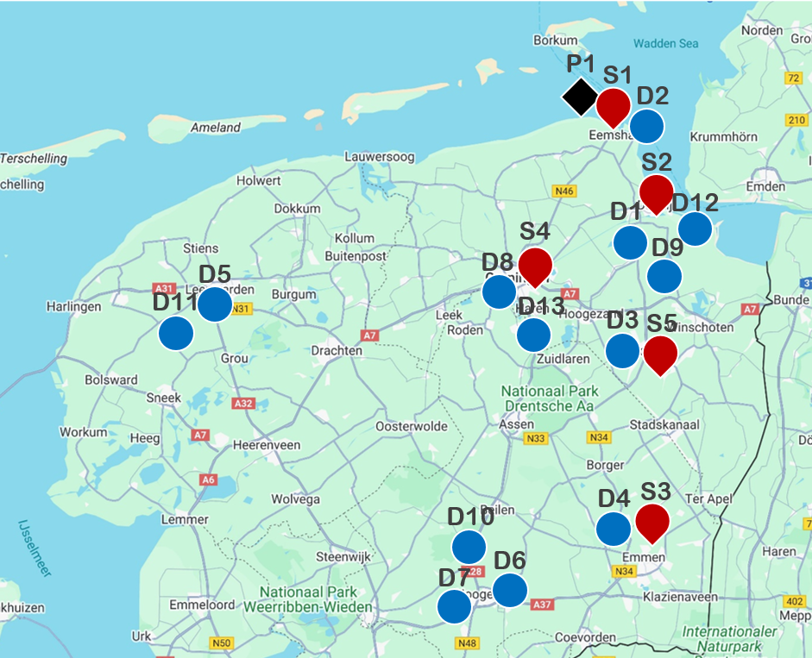The height and width of the screenshot is (658, 812).
Task: Click the blue circle marker D4
Action: point(614,530)
